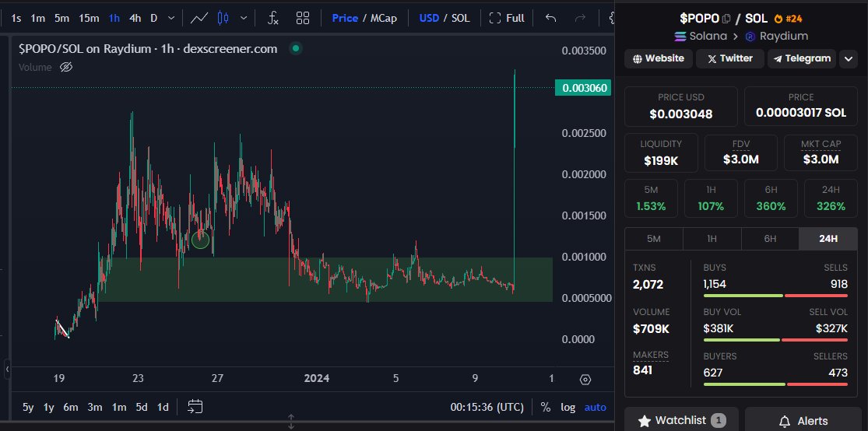Open the Raydium DEX link
868x431 pixels.
click(777, 37)
